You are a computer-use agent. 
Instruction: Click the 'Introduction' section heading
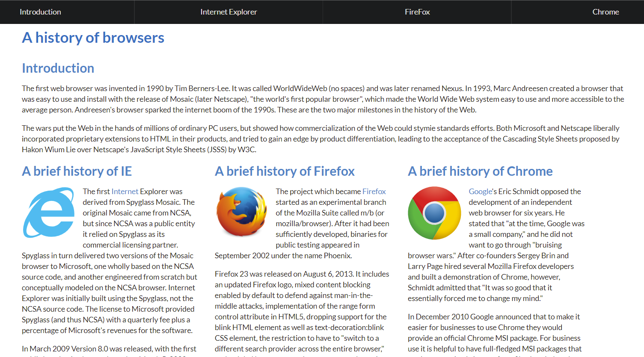pyautogui.click(x=58, y=68)
